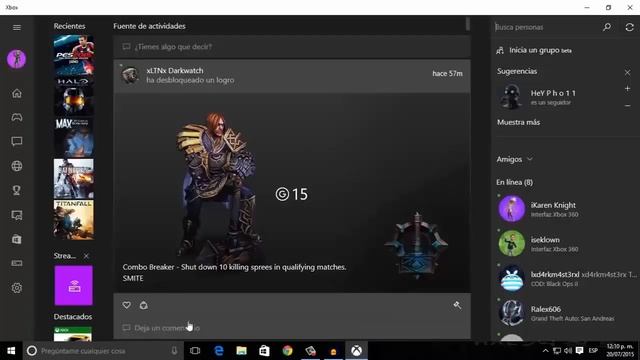Click the status update text field
This screenshot has width=640, height=360.
[292, 47]
